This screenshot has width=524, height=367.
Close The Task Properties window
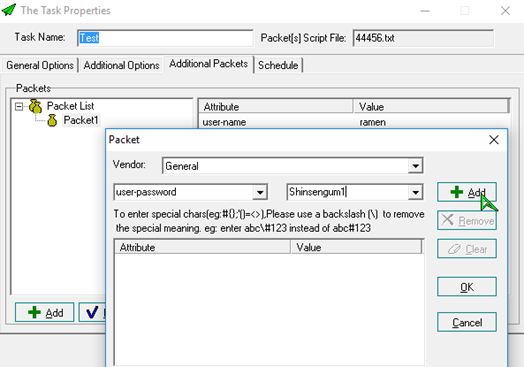(505, 11)
